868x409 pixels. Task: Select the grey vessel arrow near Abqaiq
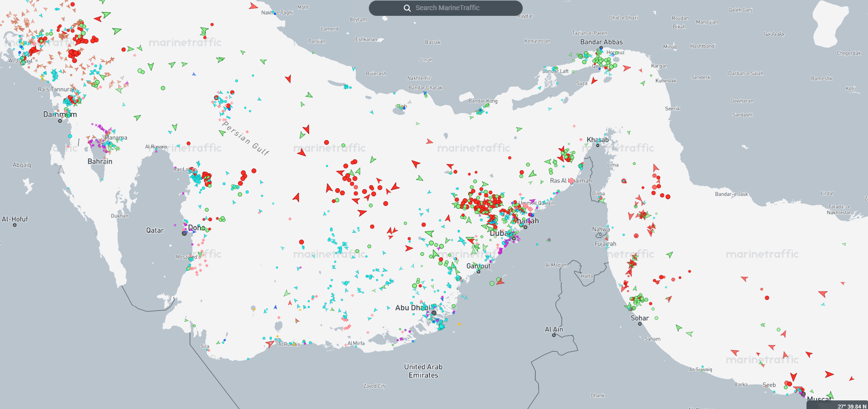[61, 169]
